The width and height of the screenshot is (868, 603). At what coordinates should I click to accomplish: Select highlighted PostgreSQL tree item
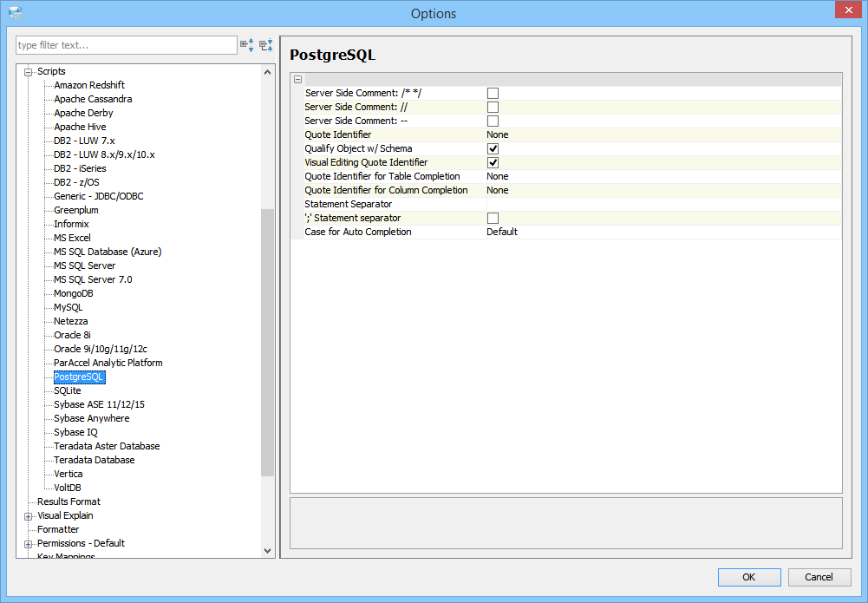79,377
